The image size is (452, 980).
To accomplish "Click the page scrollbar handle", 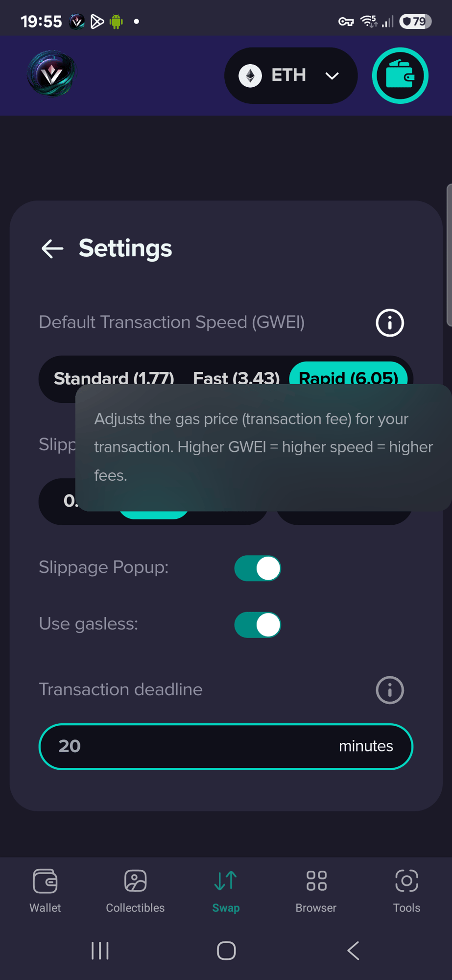I will [x=449, y=255].
